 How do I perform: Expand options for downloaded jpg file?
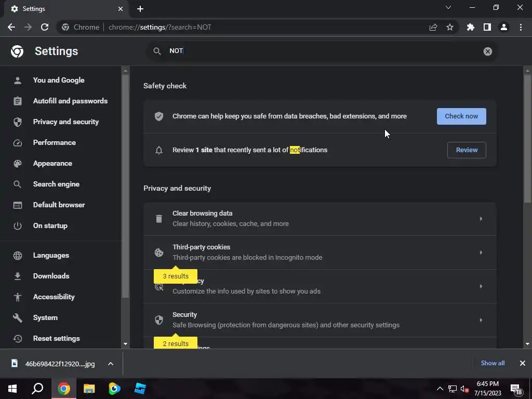[x=111, y=364]
